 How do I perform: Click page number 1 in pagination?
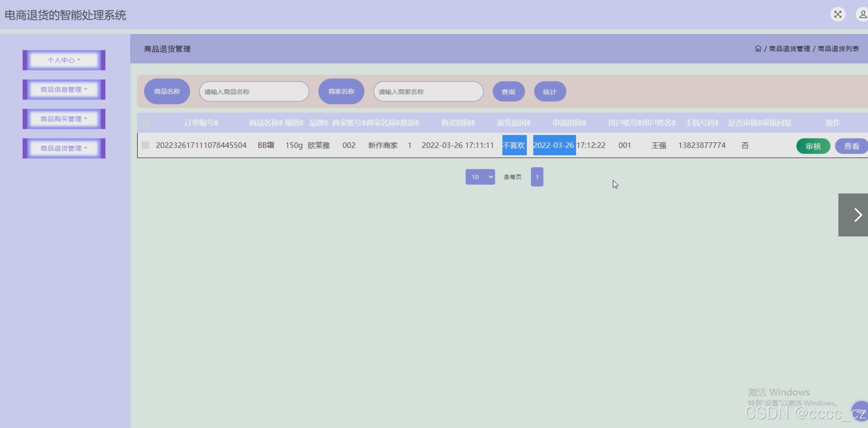pyautogui.click(x=537, y=177)
